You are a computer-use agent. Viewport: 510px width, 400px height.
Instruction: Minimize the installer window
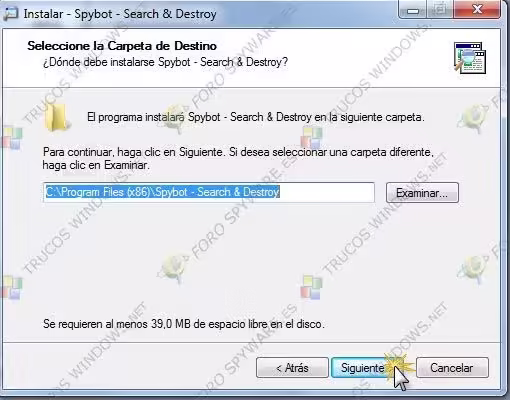pyautogui.click(x=413, y=10)
